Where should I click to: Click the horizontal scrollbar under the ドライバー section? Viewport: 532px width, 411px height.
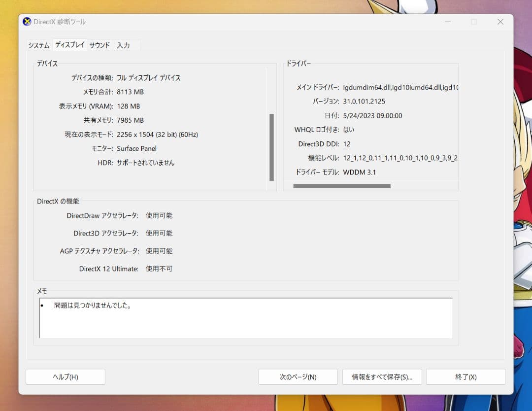coord(341,186)
